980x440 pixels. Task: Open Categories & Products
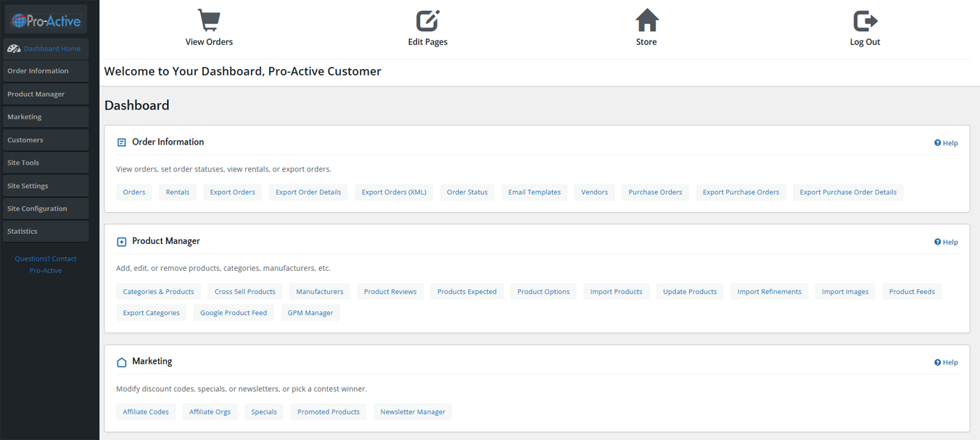pos(158,292)
